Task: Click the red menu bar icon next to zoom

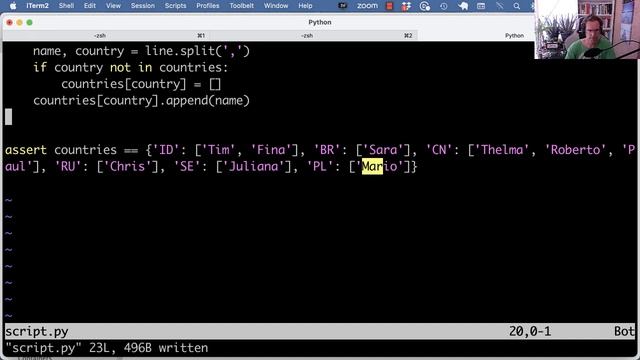Action: 389,6
